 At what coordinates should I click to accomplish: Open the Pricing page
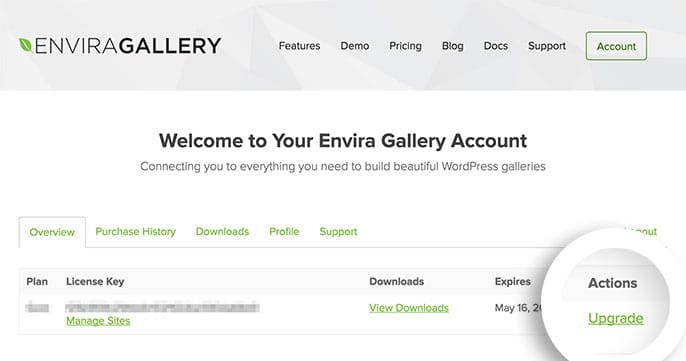(406, 46)
